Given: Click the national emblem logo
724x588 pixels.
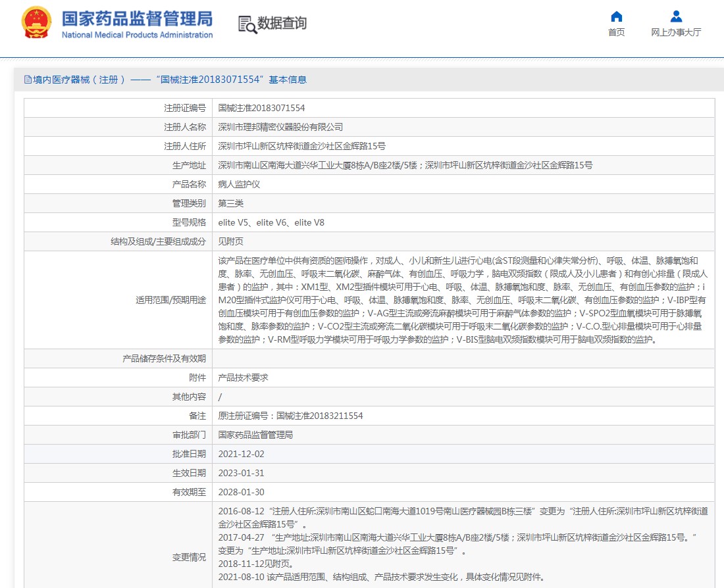Looking at the screenshot, I should tap(38, 24).
